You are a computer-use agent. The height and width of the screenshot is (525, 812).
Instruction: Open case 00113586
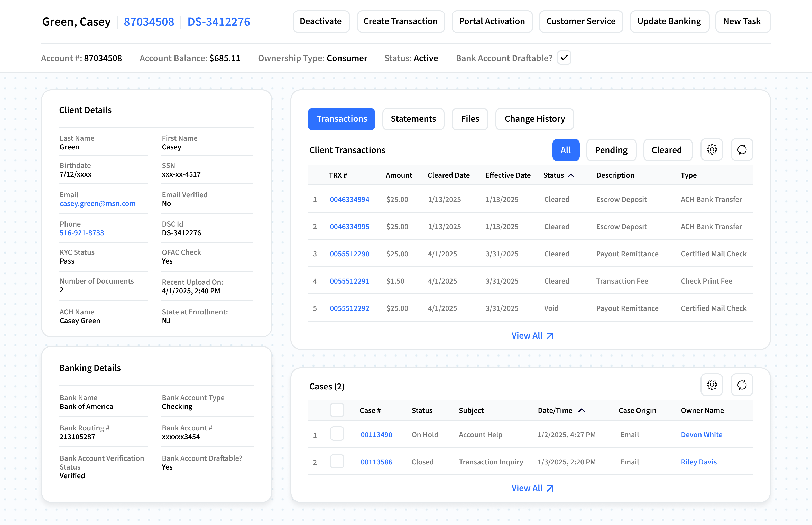point(376,462)
